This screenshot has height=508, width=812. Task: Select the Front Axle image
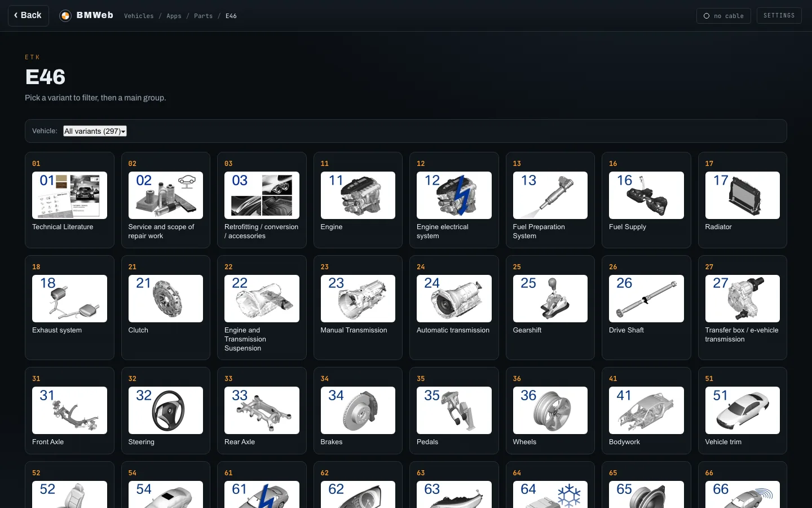(69, 410)
